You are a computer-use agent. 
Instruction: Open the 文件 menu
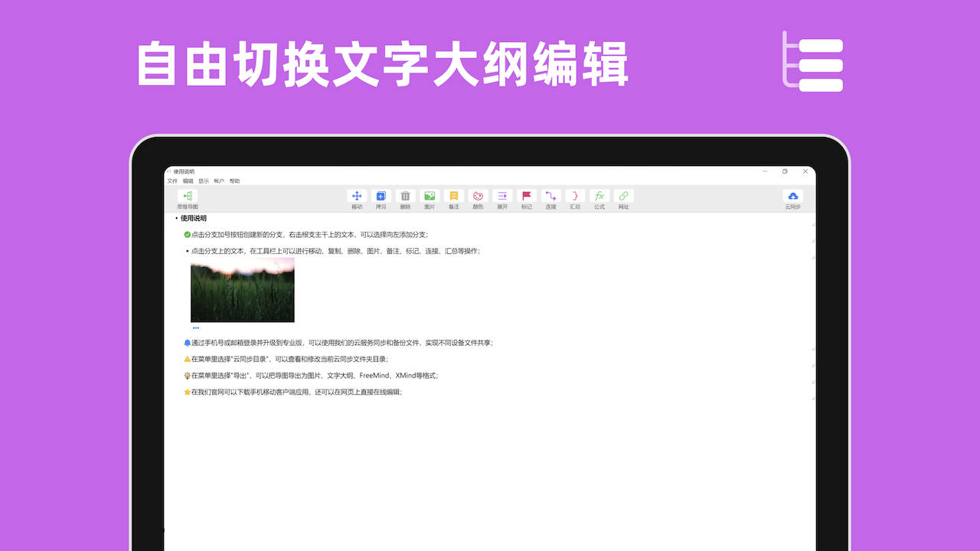[172, 181]
